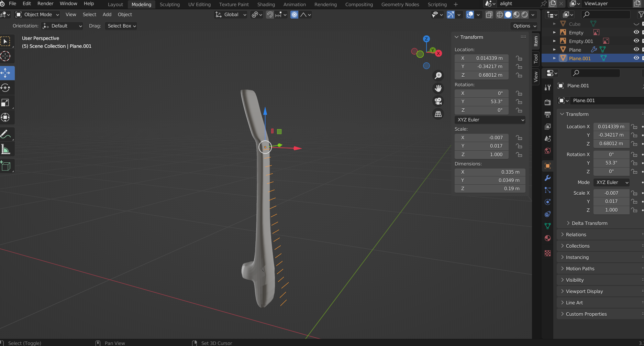Switch to the Sculpting workspace tab
This screenshot has height=346, width=644.
[x=170, y=4]
